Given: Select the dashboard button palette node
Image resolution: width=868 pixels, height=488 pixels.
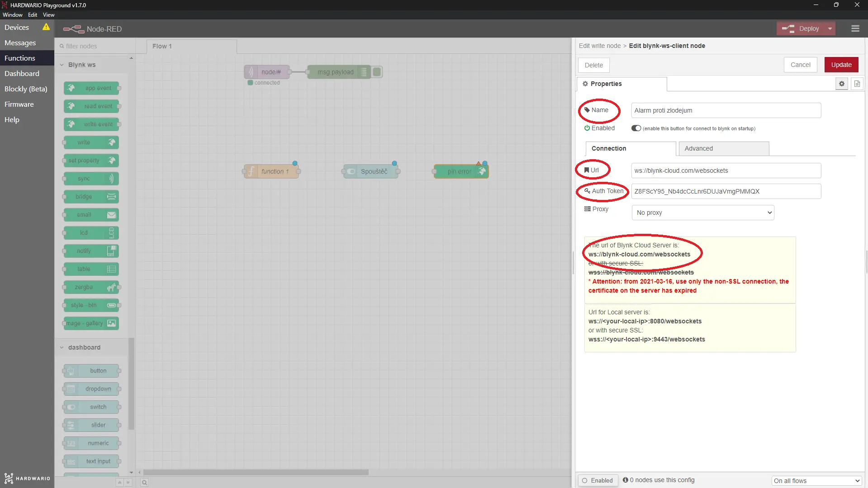Looking at the screenshot, I should coord(92,371).
